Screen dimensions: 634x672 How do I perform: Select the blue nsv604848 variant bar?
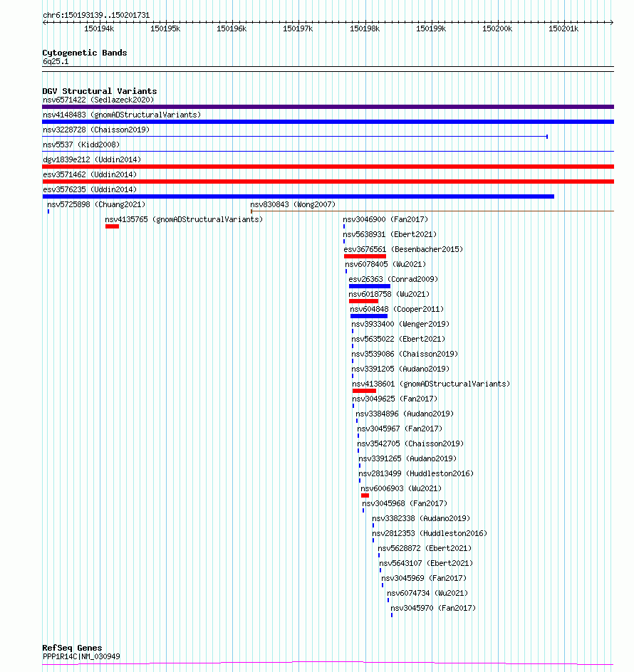coord(369,316)
